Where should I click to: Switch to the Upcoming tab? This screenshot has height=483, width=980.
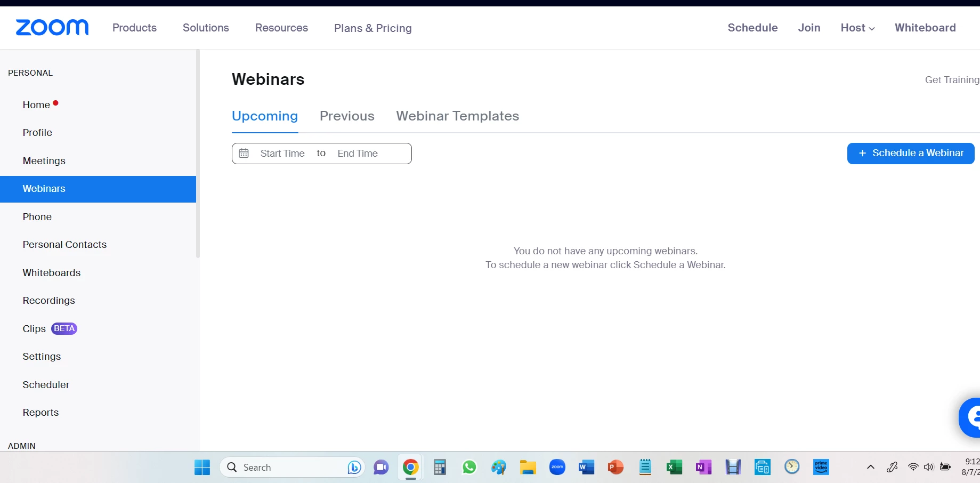(265, 116)
